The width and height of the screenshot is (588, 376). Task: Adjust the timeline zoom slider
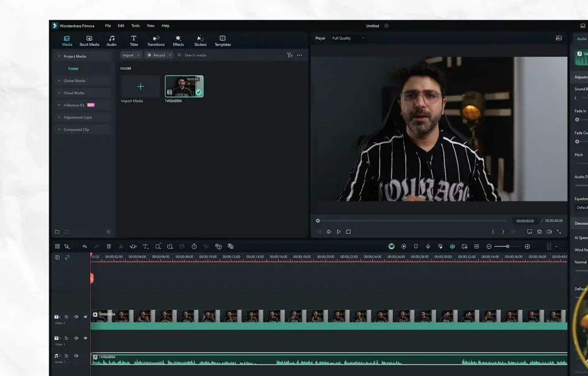pos(508,247)
